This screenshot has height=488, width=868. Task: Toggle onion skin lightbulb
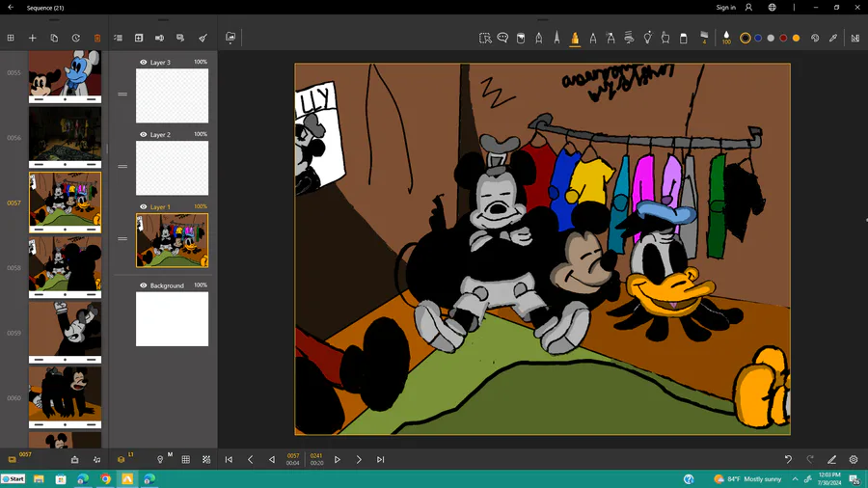coord(160,460)
